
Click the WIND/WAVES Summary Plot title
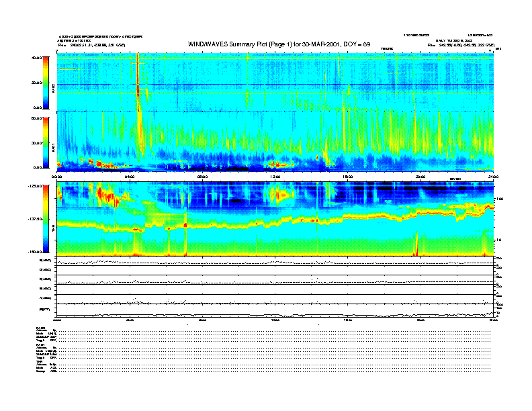coord(279,44)
